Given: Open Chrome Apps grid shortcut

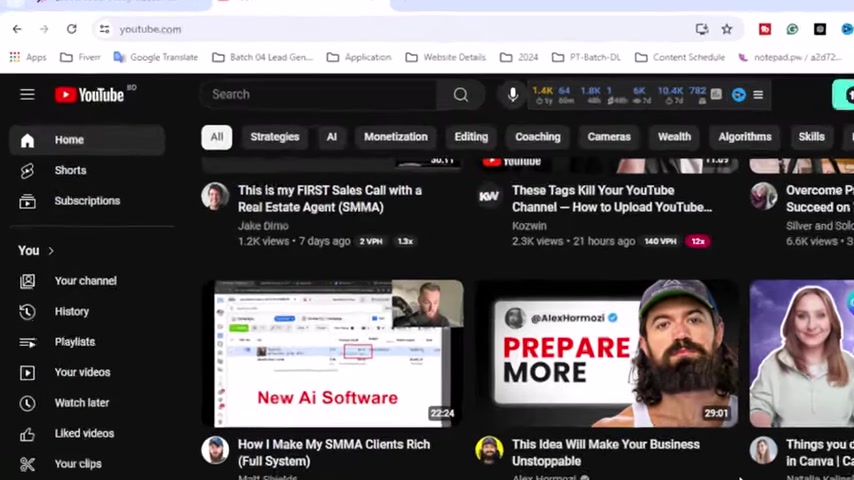Looking at the screenshot, I should (28, 57).
